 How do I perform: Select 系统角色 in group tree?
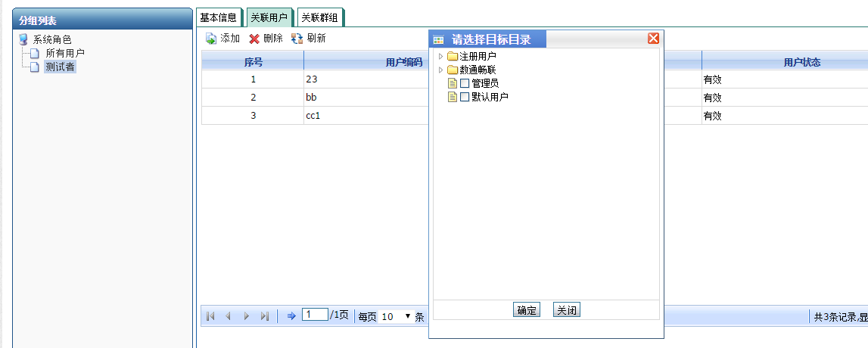coord(52,40)
